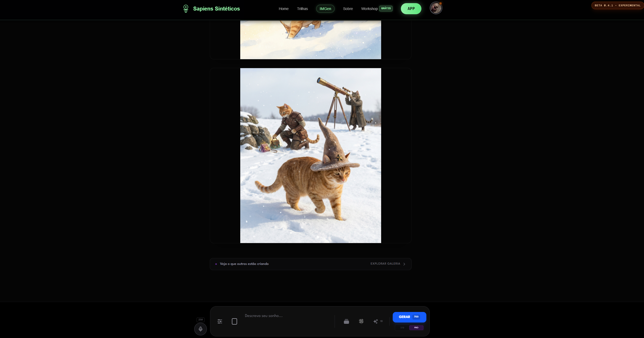The image size is (644, 338).
Task: Open the Trilhas menu item
Action: pyautogui.click(x=302, y=9)
